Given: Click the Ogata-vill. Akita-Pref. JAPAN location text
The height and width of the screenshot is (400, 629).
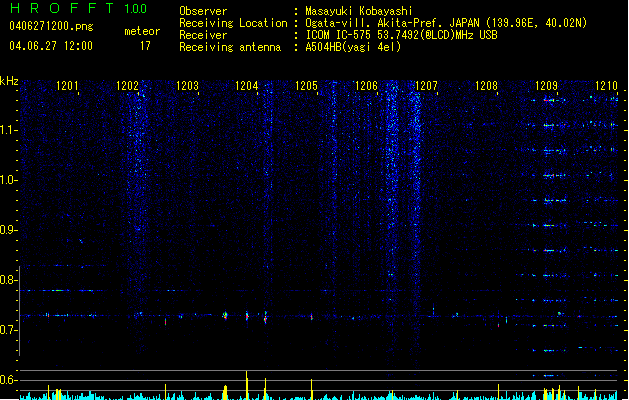Looking at the screenshot, I should 446,23.
